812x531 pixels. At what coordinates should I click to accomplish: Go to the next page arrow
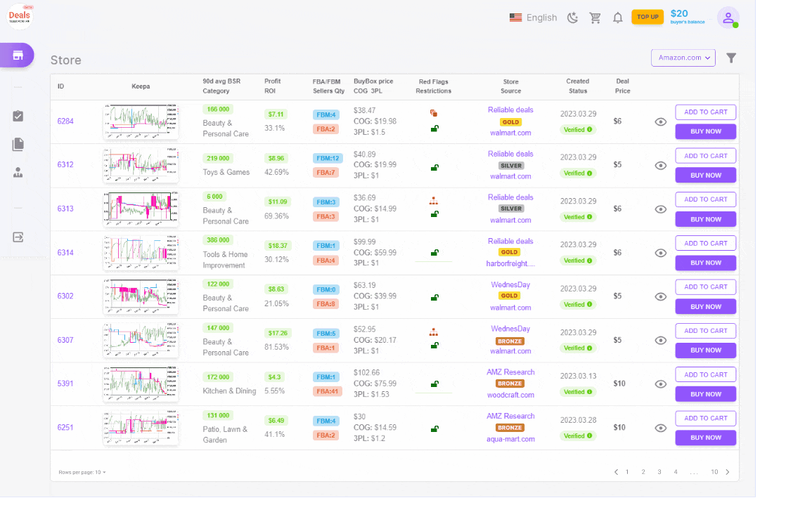coord(728,472)
